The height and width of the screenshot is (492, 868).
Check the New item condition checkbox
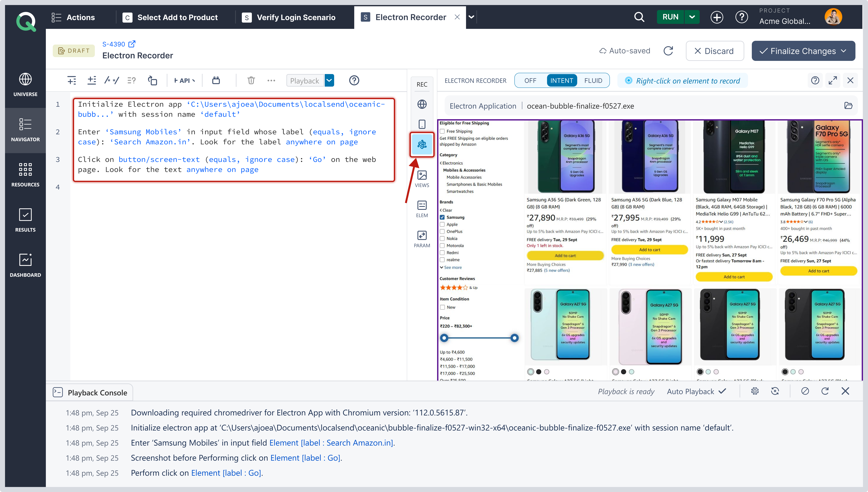(442, 307)
